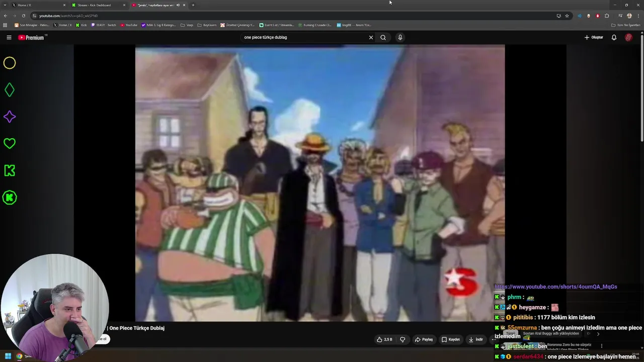The height and width of the screenshot is (362, 644).
Task: Click the round Kick logo overlay icon
Action: coord(10,198)
